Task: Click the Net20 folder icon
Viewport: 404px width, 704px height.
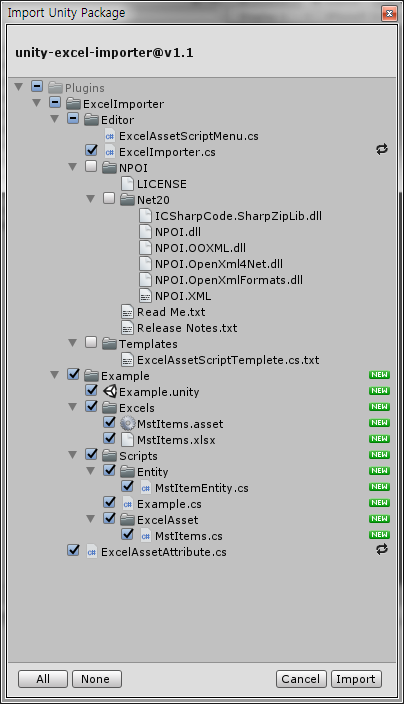Action: (127, 200)
